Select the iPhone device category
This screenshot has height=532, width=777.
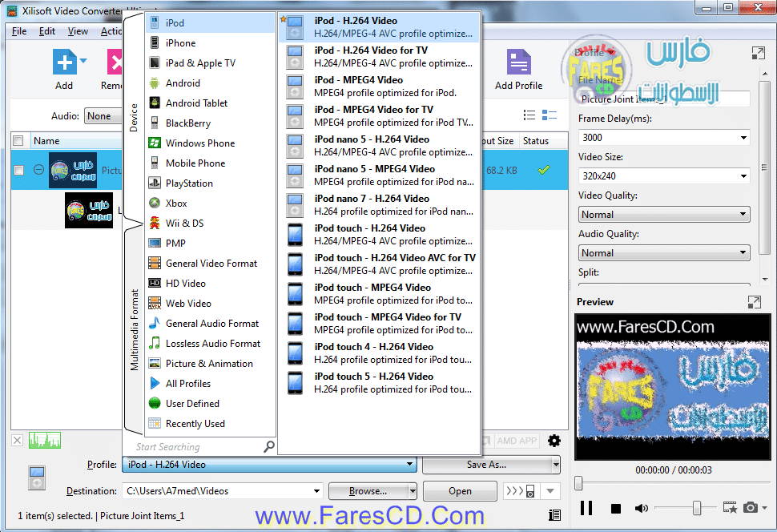pos(211,43)
